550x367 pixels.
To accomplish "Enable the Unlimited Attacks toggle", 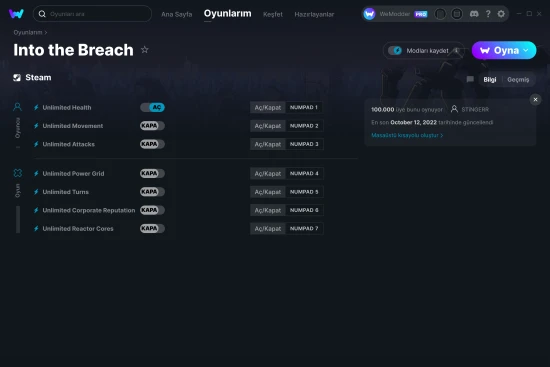I will pos(152,144).
